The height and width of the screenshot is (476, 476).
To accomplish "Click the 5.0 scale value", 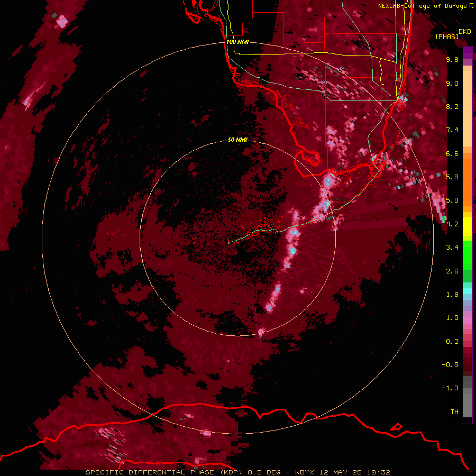I will pos(452,200).
